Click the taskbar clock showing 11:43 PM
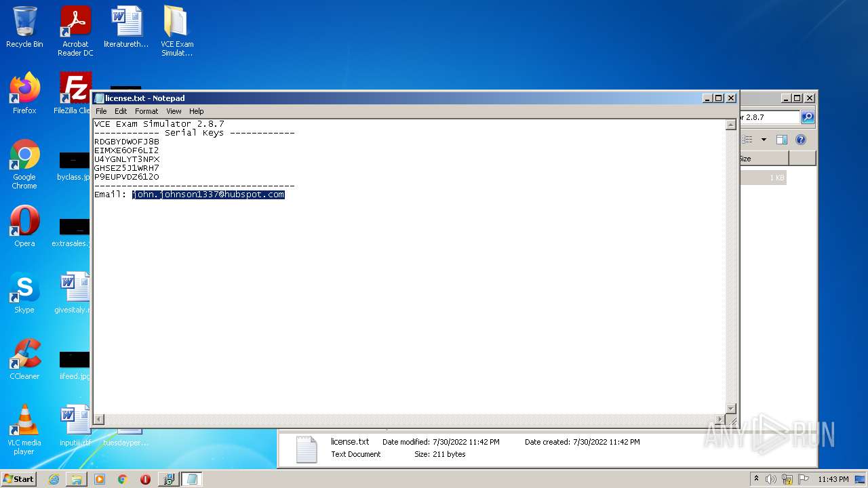This screenshot has height=488, width=868. point(833,479)
